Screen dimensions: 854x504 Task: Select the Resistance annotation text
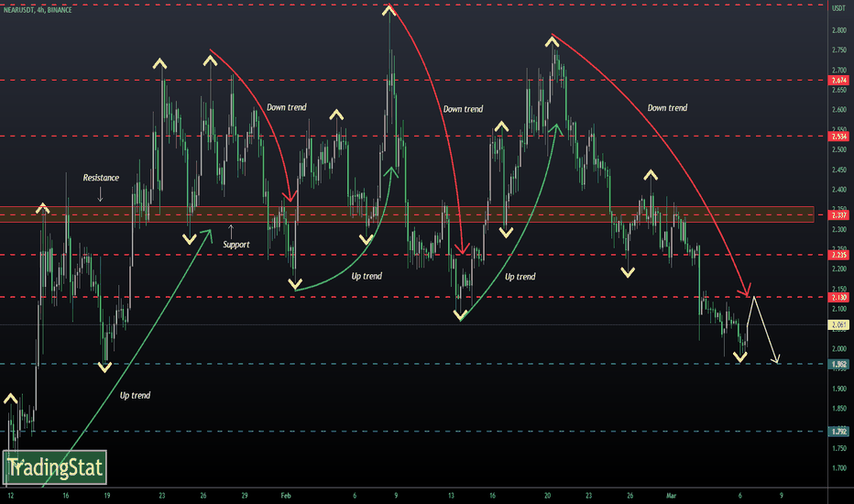[x=101, y=178]
